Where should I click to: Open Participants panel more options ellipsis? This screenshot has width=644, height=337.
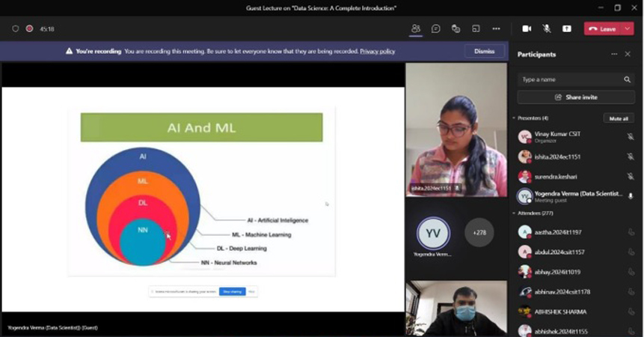coord(614,54)
